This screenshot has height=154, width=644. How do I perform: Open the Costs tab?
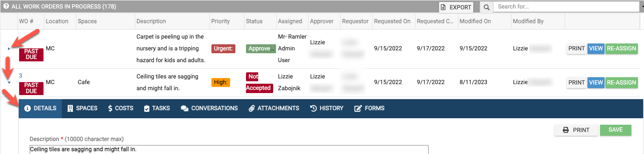click(x=121, y=108)
